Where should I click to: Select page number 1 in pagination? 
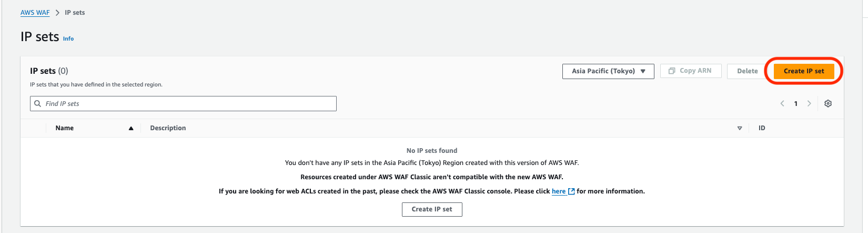[796, 104]
